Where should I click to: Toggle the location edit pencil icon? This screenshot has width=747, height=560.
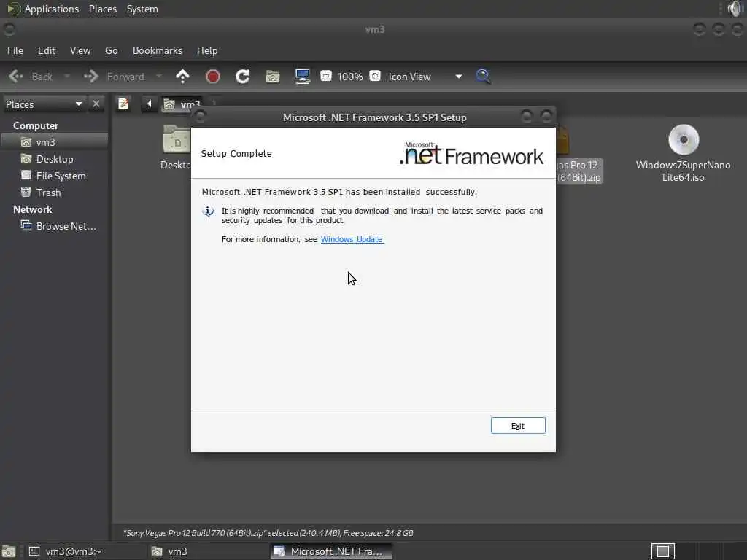click(x=123, y=104)
